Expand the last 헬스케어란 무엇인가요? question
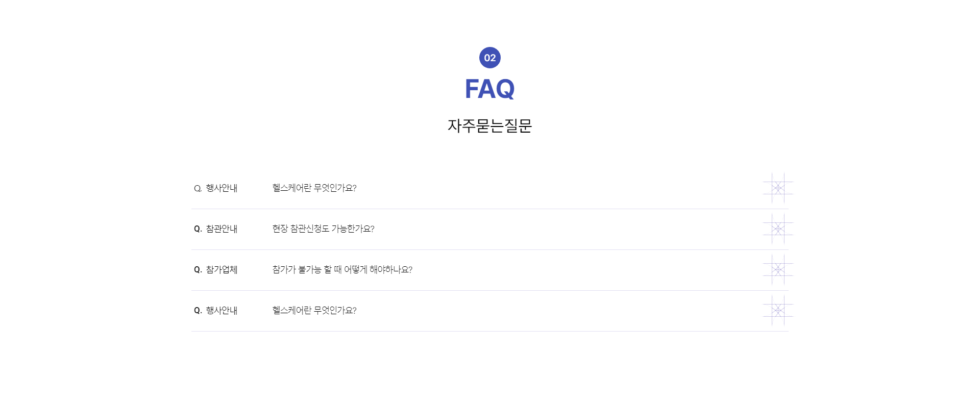The width and height of the screenshot is (980, 404). pyautogui.click(x=314, y=311)
